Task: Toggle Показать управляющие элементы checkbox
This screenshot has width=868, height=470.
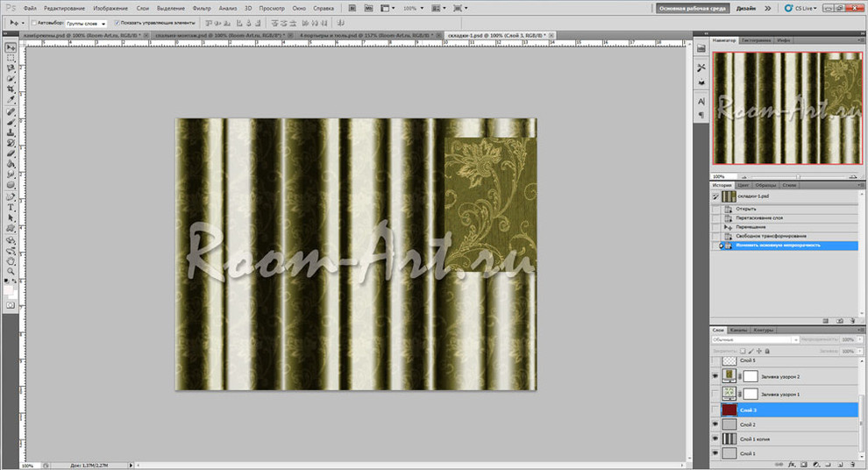Action: pyautogui.click(x=117, y=23)
